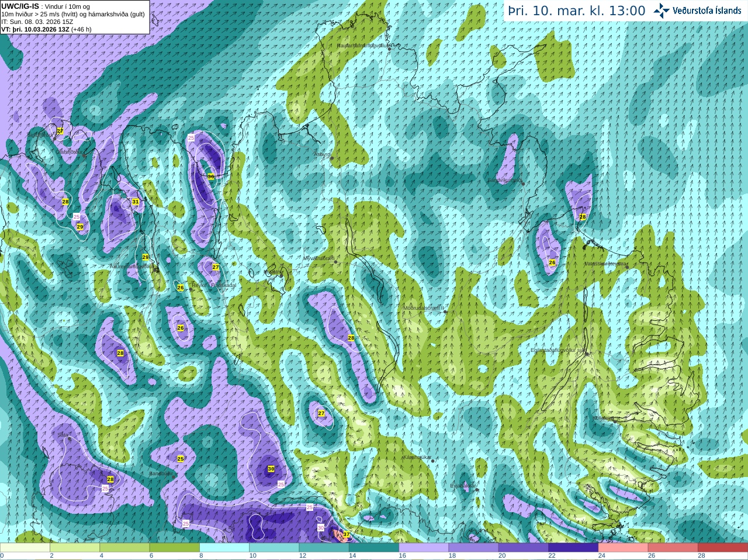
Task: Click the yellow max gust value 30
Action: (271, 469)
